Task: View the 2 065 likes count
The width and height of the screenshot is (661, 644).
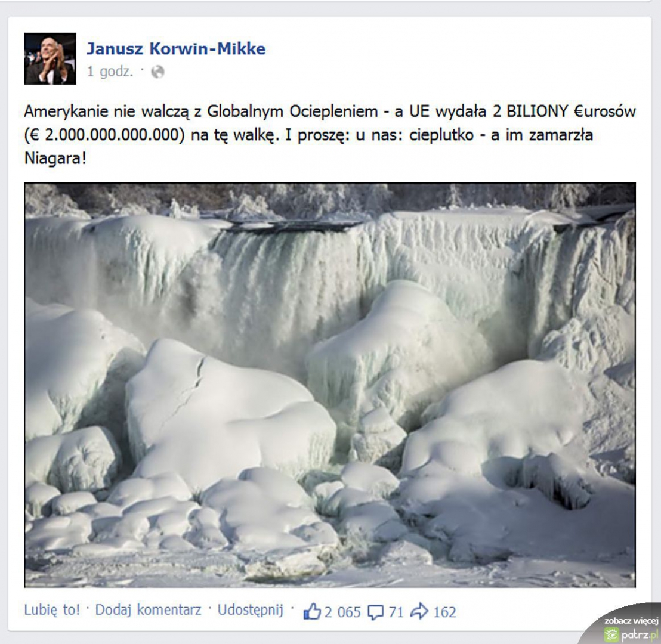Action: pos(342,612)
